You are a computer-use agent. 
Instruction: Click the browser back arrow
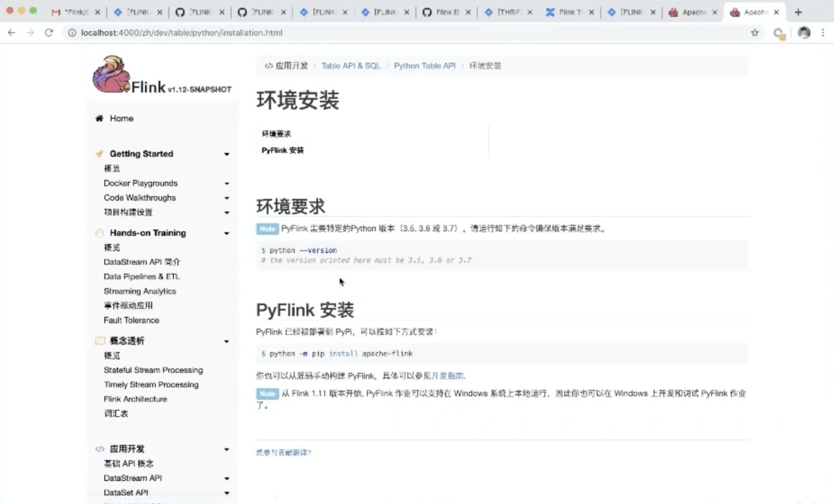(x=11, y=32)
